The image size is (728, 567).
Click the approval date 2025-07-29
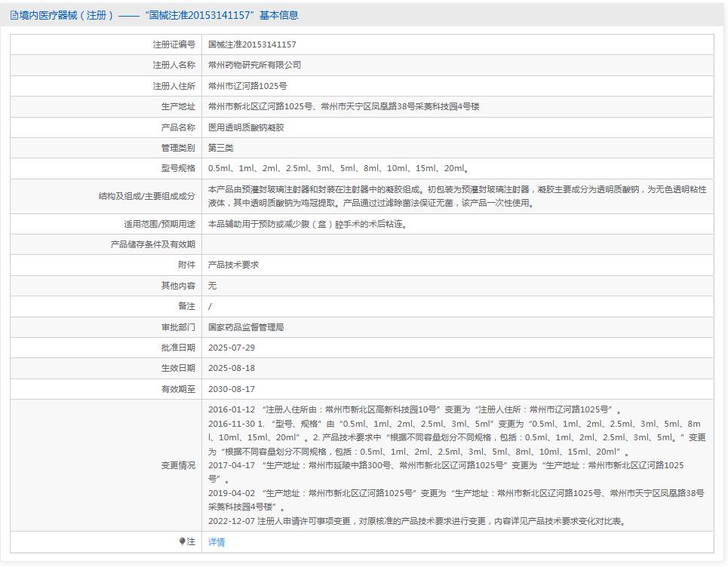(x=232, y=348)
